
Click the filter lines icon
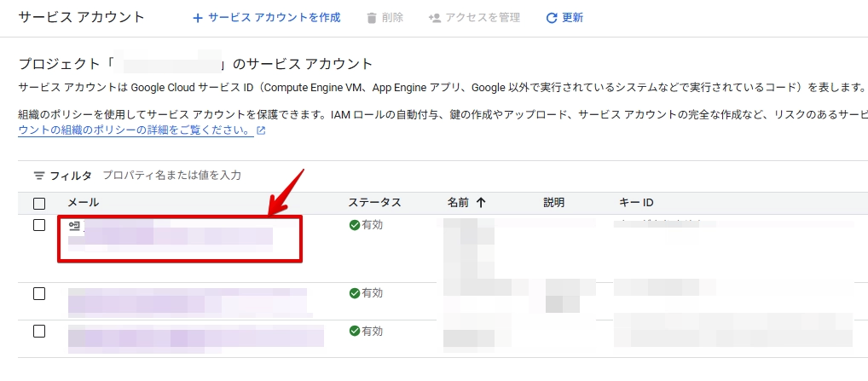pyautogui.click(x=38, y=176)
